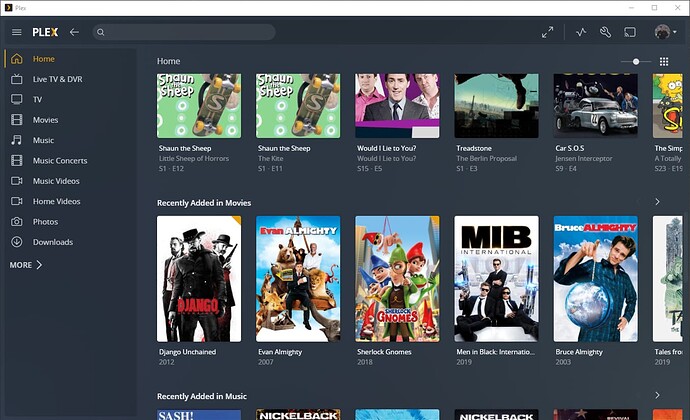The width and height of the screenshot is (690, 420).
Task: Select Home in the sidebar
Action: [44, 59]
